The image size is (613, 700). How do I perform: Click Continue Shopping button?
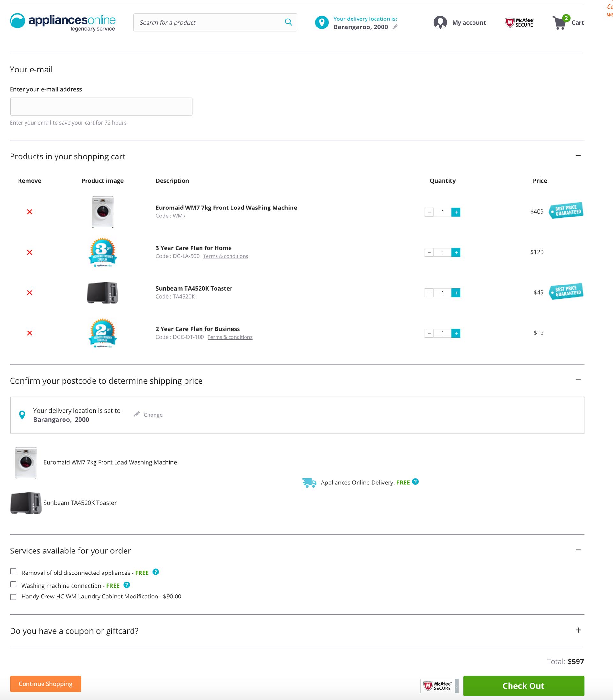[x=45, y=684]
